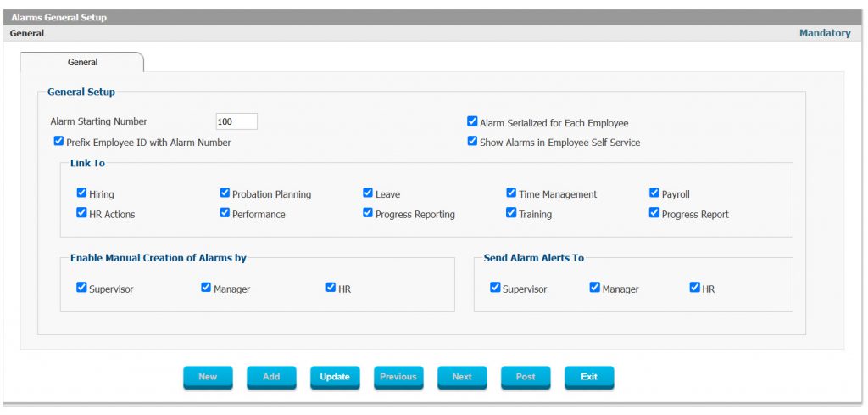
Task: Uncheck Alarm Serialized for Each Employee
Action: 472,121
